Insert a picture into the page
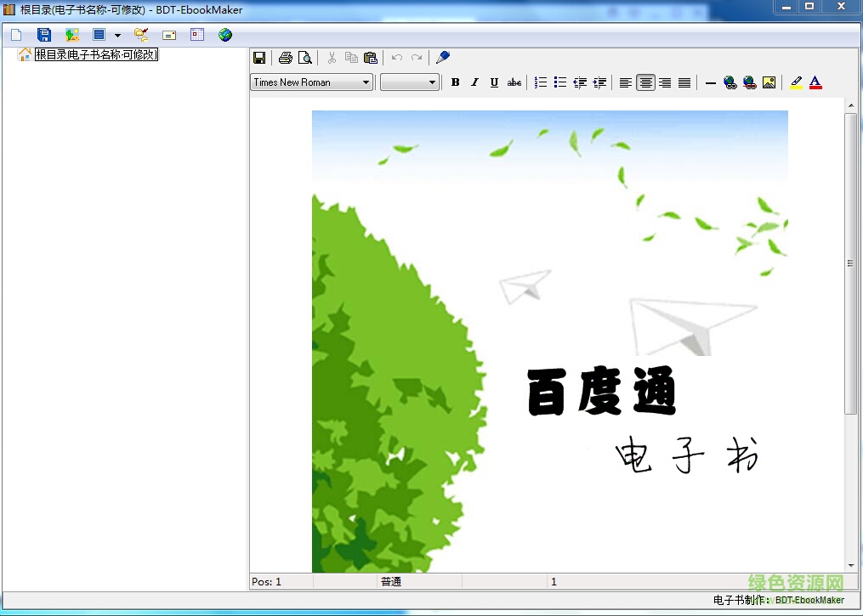This screenshot has height=616, width=863. click(769, 82)
